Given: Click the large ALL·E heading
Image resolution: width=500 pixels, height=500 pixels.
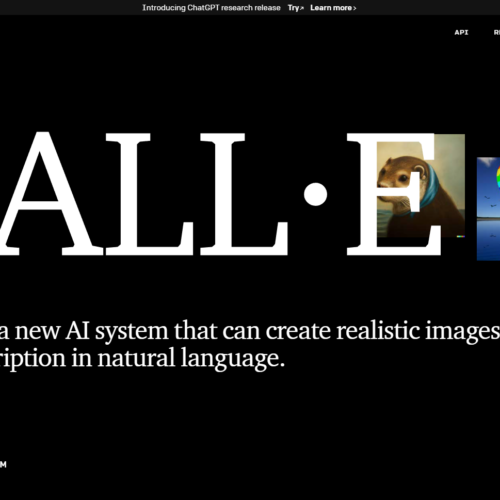Looking at the screenshot, I should [221, 194].
